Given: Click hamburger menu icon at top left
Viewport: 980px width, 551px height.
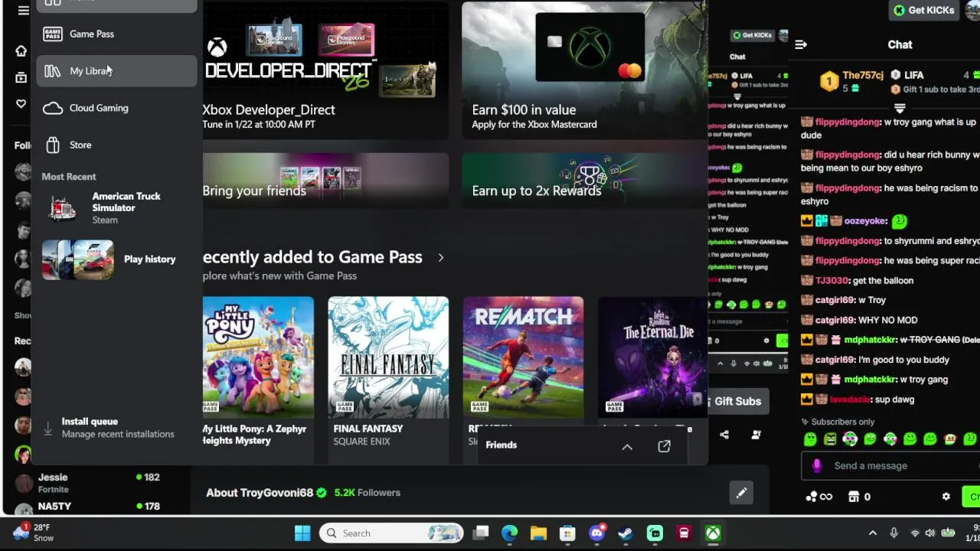Looking at the screenshot, I should (x=24, y=10).
